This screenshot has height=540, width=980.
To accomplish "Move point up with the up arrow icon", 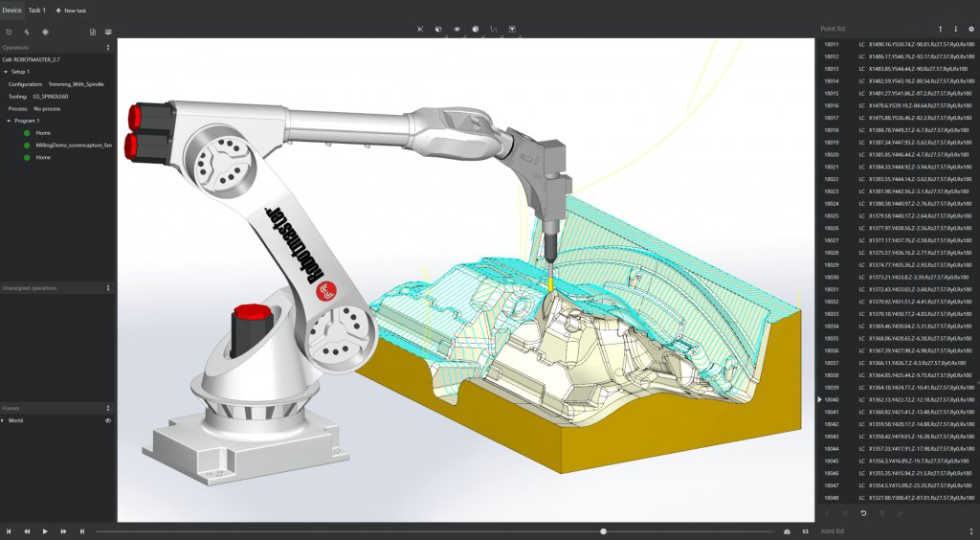I will click(940, 29).
